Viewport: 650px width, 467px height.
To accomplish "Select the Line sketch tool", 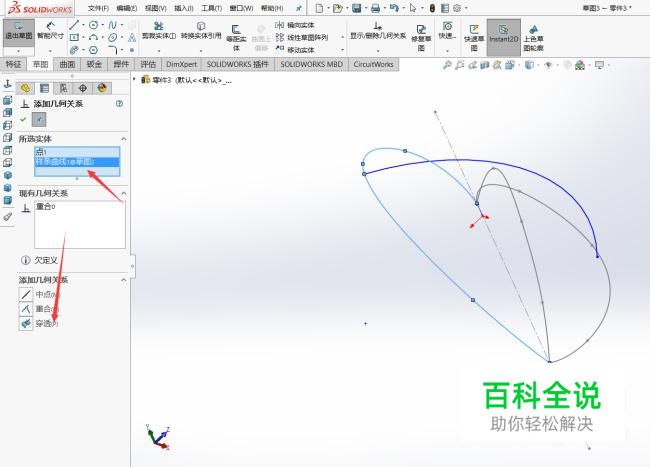I will click(74, 25).
